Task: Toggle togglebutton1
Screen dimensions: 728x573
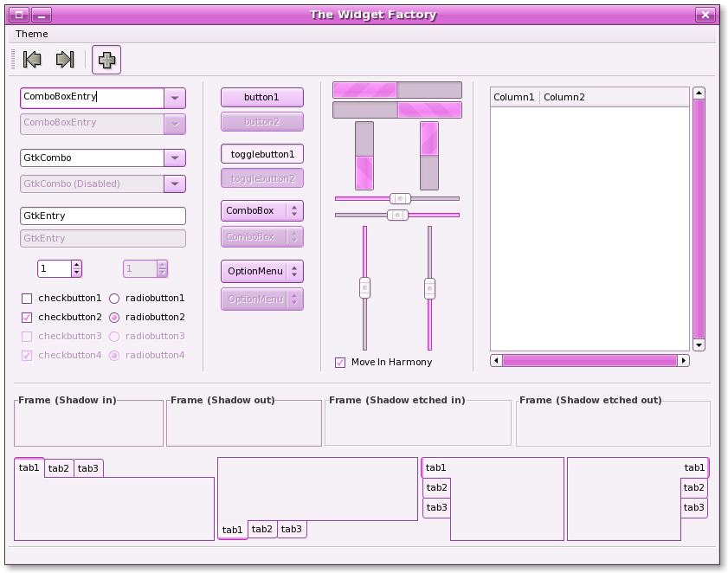Action: [262, 154]
